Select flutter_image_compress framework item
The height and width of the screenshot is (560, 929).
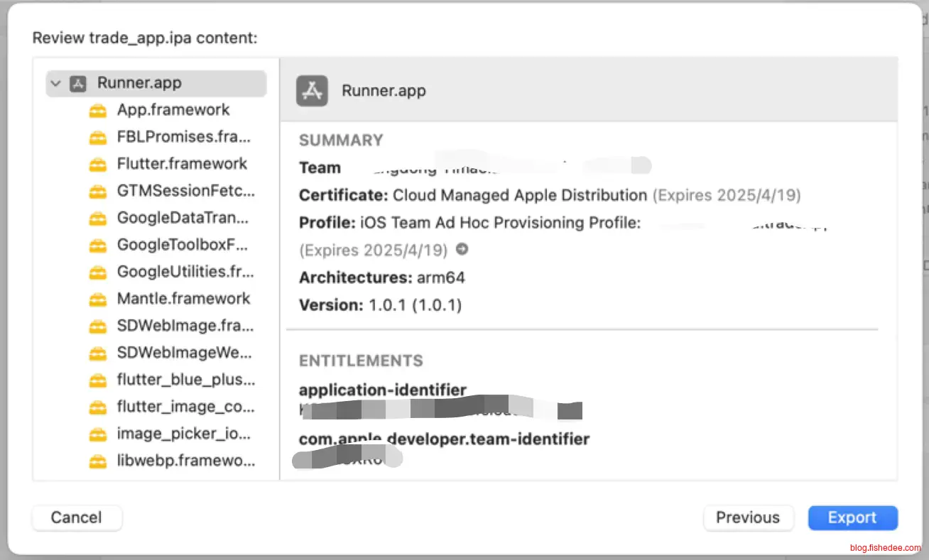[x=185, y=407]
